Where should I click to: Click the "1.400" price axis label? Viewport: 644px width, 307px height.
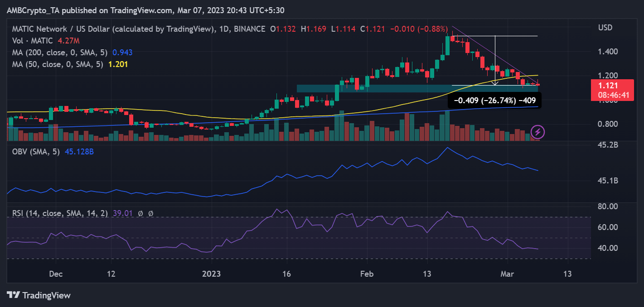point(608,52)
